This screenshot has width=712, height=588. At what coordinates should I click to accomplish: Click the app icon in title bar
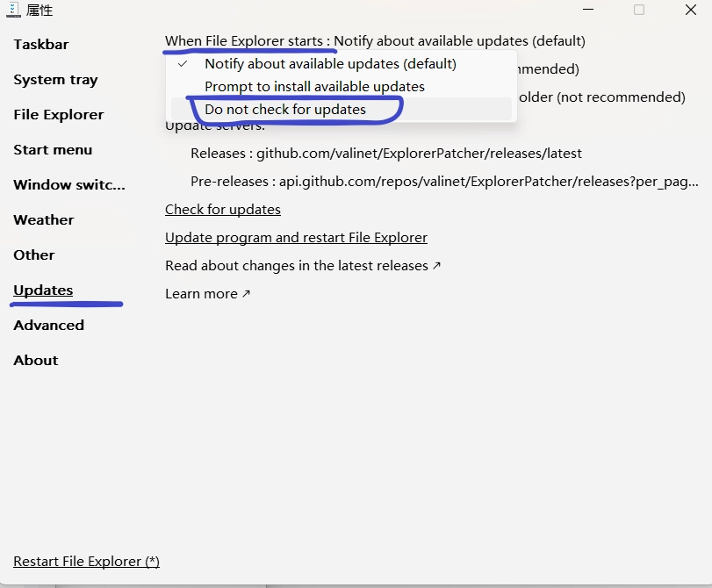coord(13,11)
